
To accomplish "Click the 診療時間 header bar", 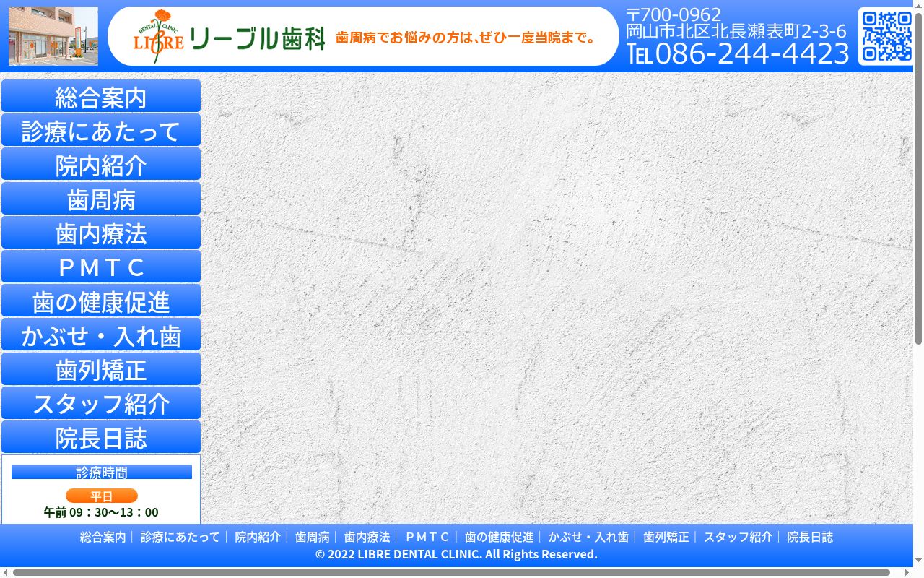I will [x=102, y=472].
